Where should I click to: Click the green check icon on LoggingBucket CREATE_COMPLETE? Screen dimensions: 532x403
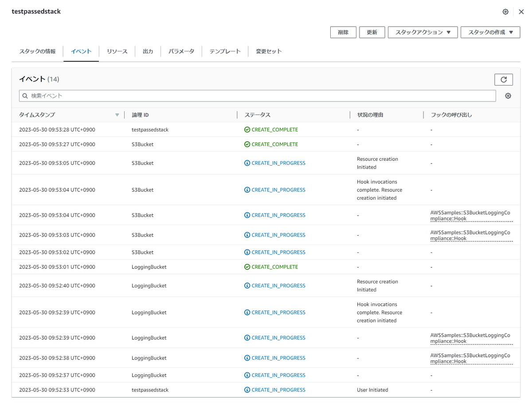pyautogui.click(x=248, y=267)
